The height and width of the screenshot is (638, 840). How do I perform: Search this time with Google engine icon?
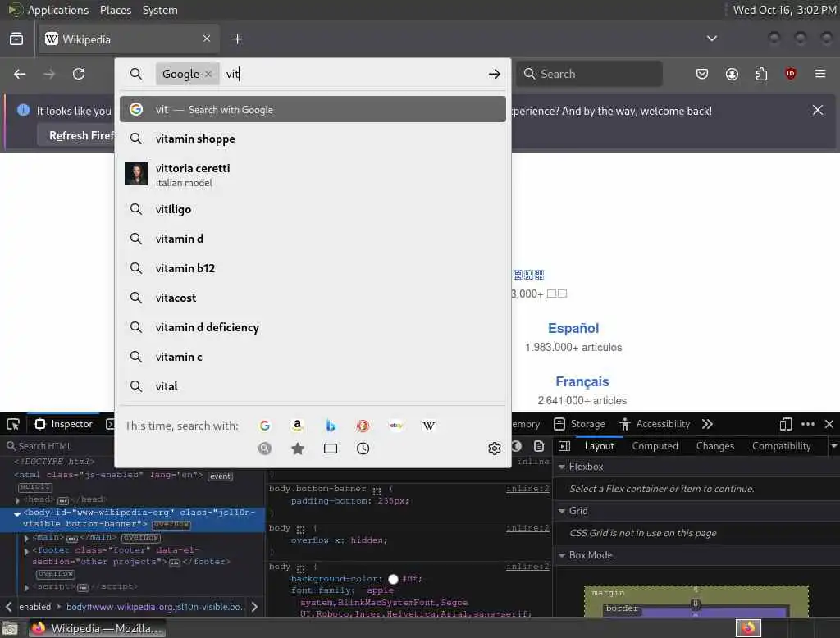(x=265, y=426)
